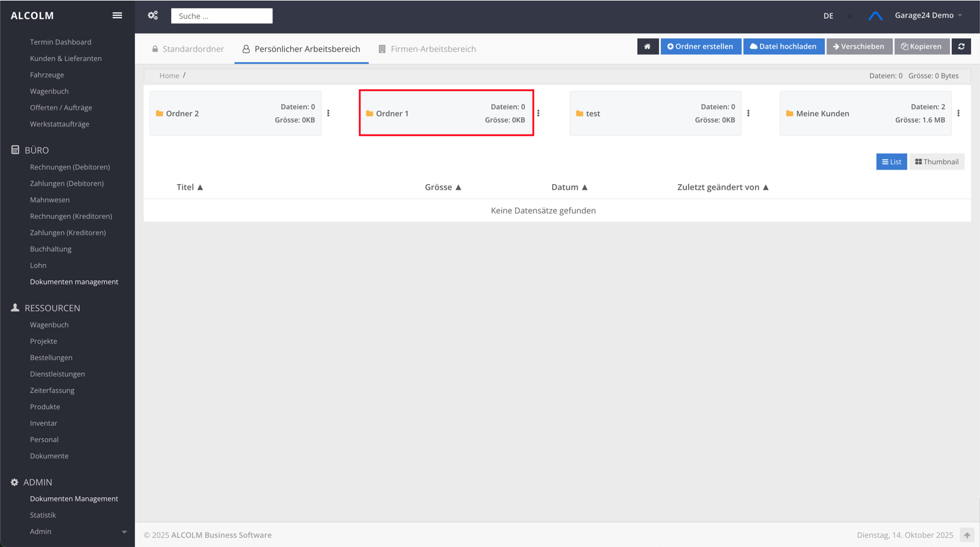Open the Ordner 1 three-dot menu

point(538,113)
